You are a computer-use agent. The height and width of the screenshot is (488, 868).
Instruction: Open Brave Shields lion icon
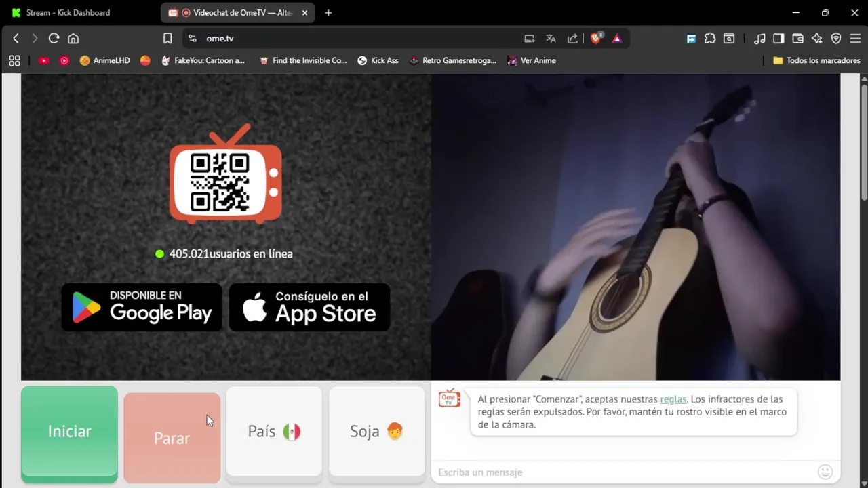coord(596,39)
